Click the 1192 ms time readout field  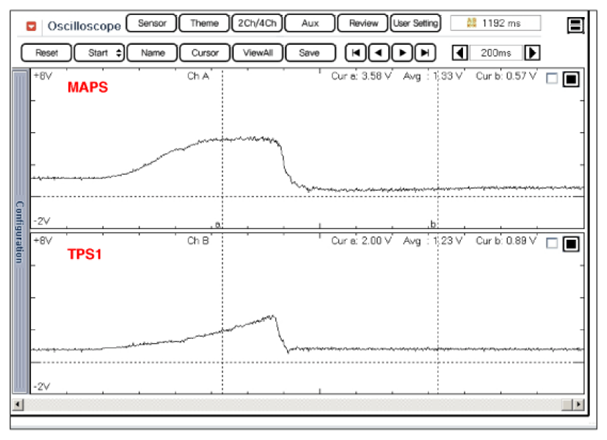point(496,23)
